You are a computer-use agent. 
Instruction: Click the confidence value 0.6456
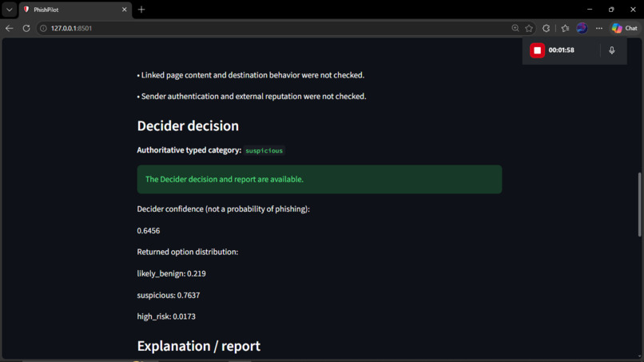click(149, 230)
